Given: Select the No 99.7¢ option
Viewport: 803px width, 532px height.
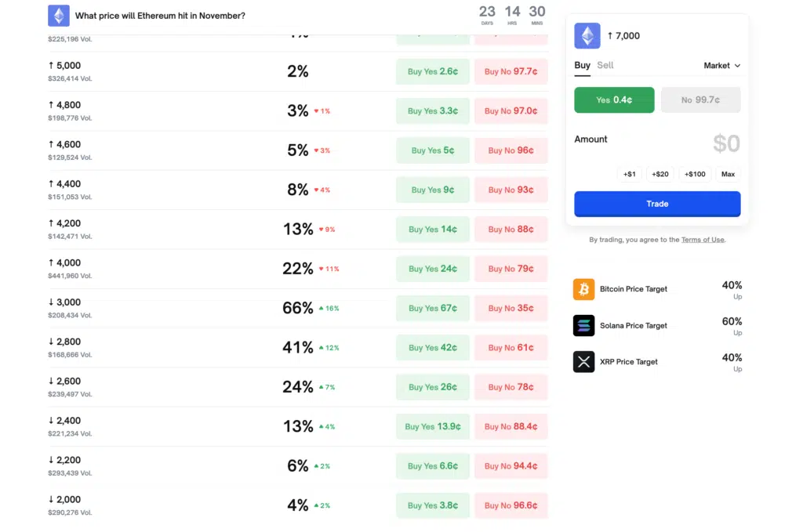Looking at the screenshot, I should pos(700,100).
